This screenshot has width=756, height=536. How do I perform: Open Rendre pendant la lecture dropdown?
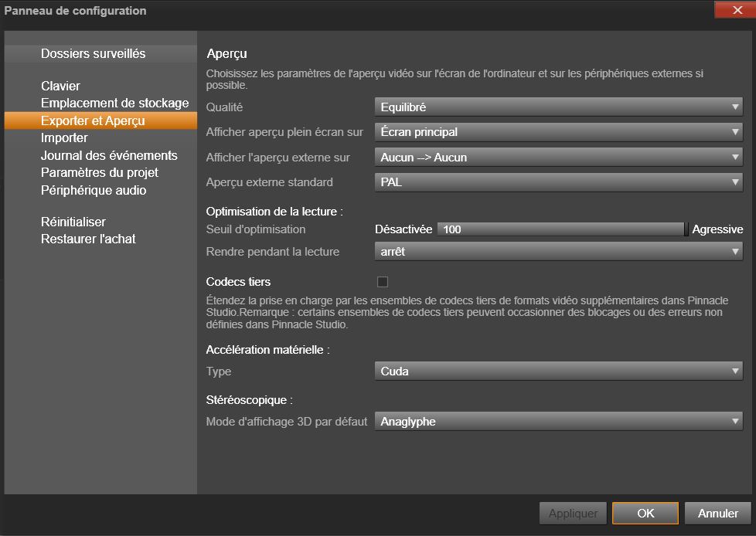tap(558, 251)
